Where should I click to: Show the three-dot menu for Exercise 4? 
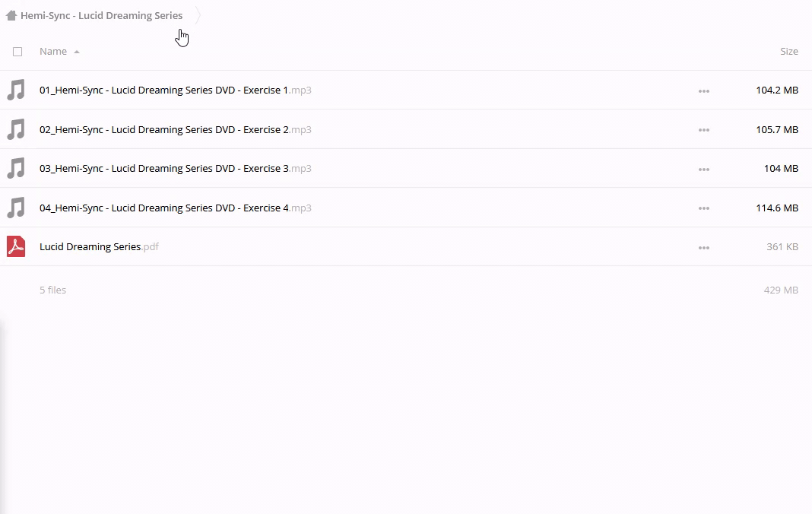pyautogui.click(x=703, y=208)
